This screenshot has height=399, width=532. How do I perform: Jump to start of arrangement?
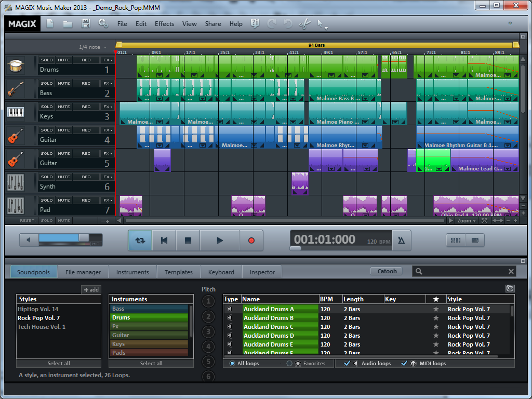tap(164, 241)
